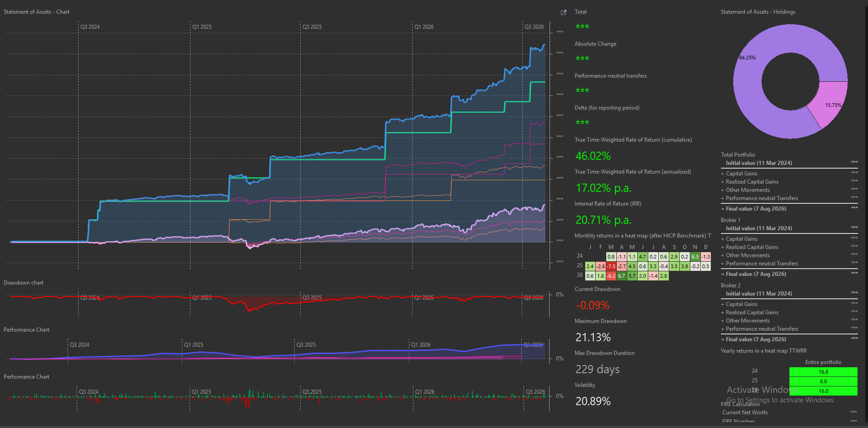Select the Total Portfolio heading
Screen dimensions: 868x428
click(738, 155)
